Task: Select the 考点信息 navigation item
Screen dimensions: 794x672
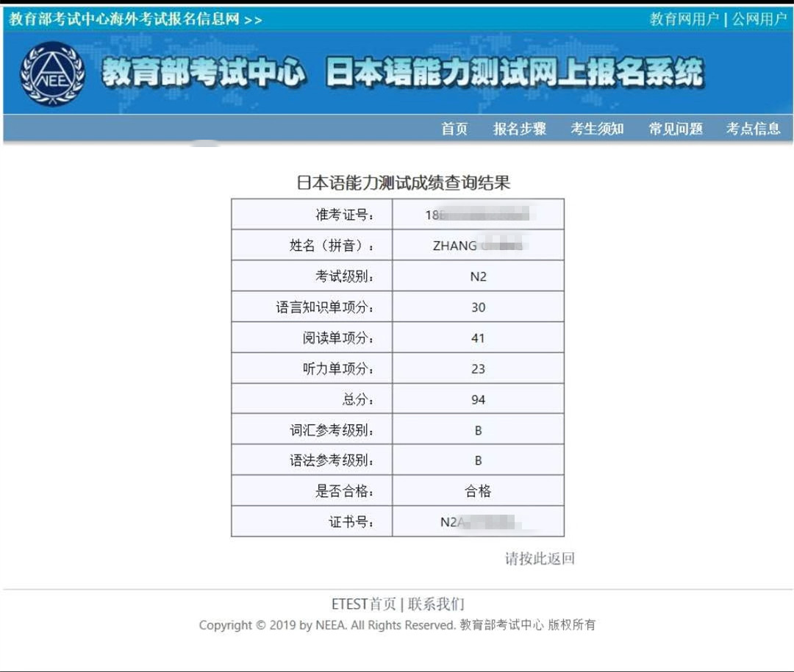Action: 753,129
